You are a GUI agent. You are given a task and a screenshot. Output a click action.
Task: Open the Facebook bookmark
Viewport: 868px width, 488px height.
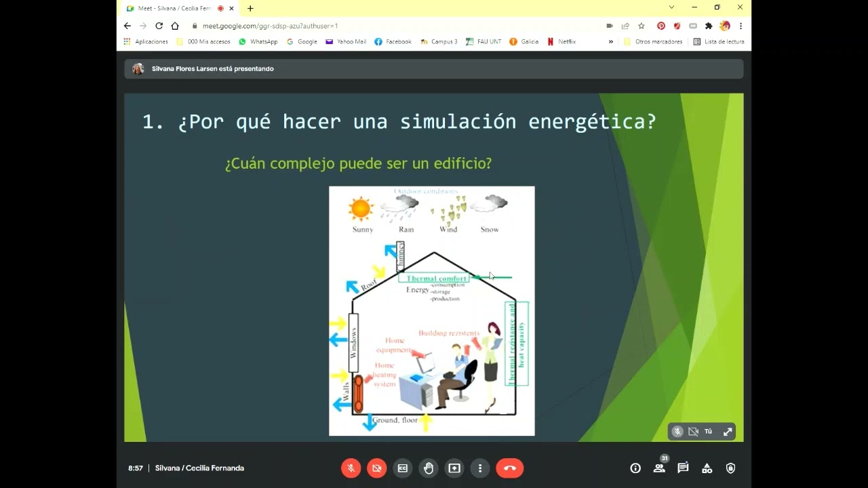click(393, 41)
